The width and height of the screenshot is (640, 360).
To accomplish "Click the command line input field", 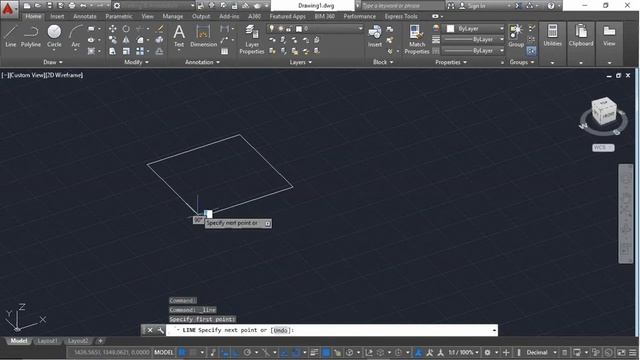I will pyautogui.click(x=331, y=330).
